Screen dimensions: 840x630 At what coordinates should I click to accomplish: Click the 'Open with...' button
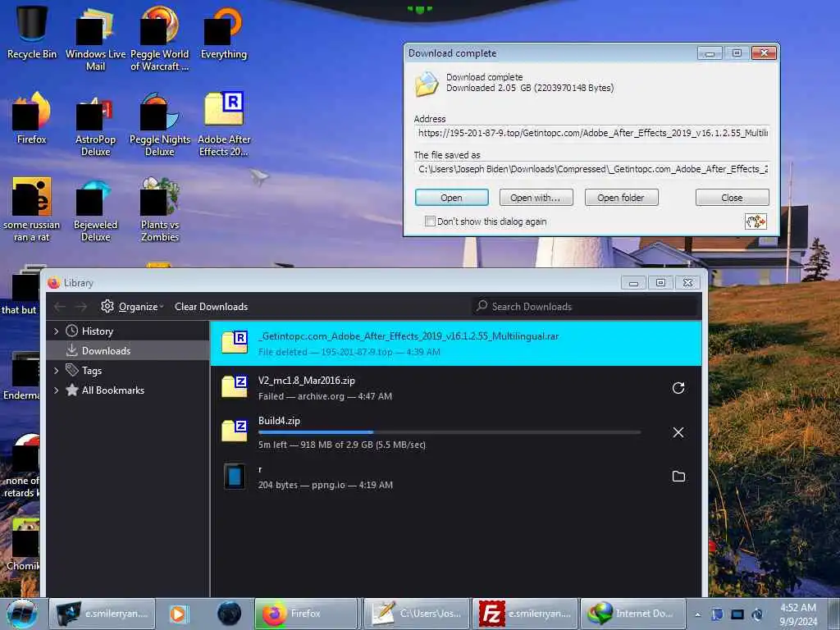536,197
